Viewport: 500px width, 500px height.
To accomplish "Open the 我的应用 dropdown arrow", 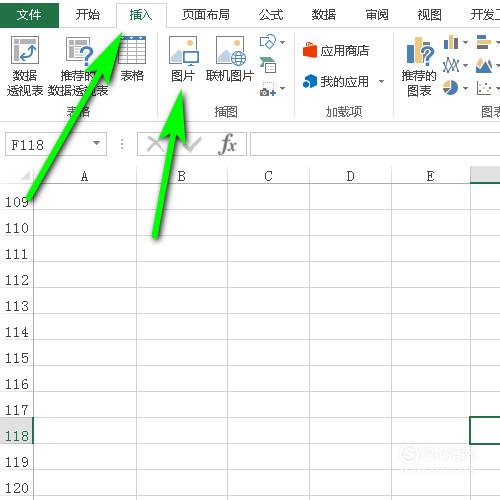I will (x=382, y=81).
